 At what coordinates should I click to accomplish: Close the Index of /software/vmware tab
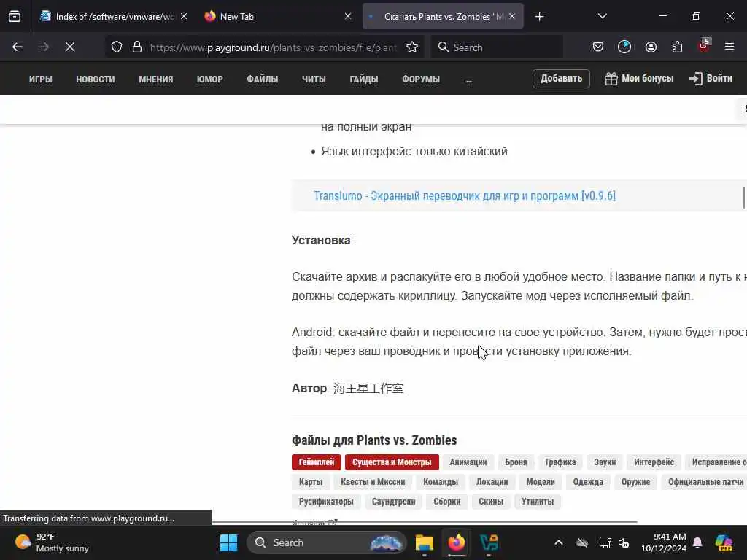coord(184,16)
